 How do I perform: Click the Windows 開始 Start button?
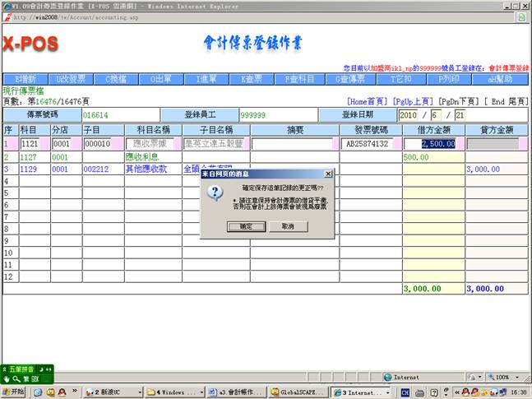[x=14, y=392]
